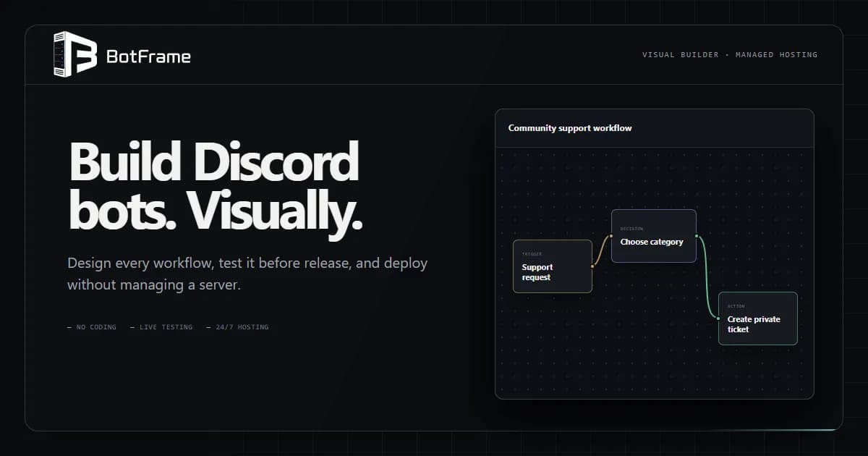Select the Support request trigger node
This screenshot has width=868, height=456.
[x=553, y=266]
